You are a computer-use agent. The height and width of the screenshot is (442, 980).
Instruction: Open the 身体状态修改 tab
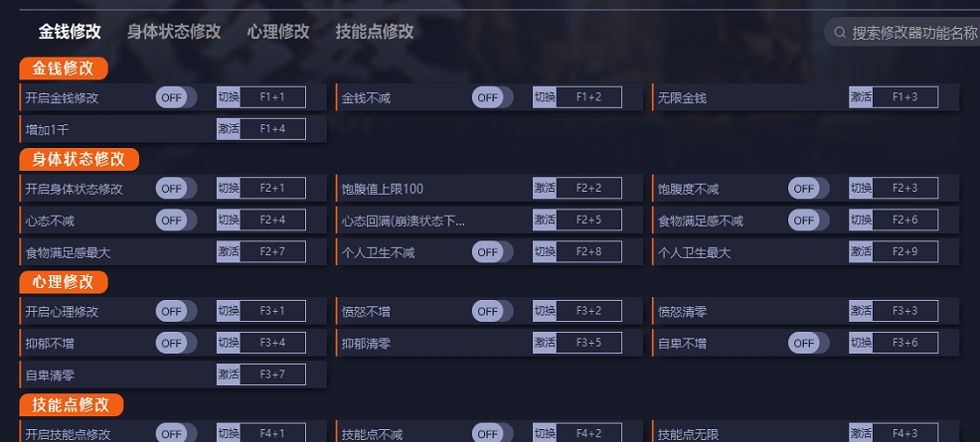174,32
